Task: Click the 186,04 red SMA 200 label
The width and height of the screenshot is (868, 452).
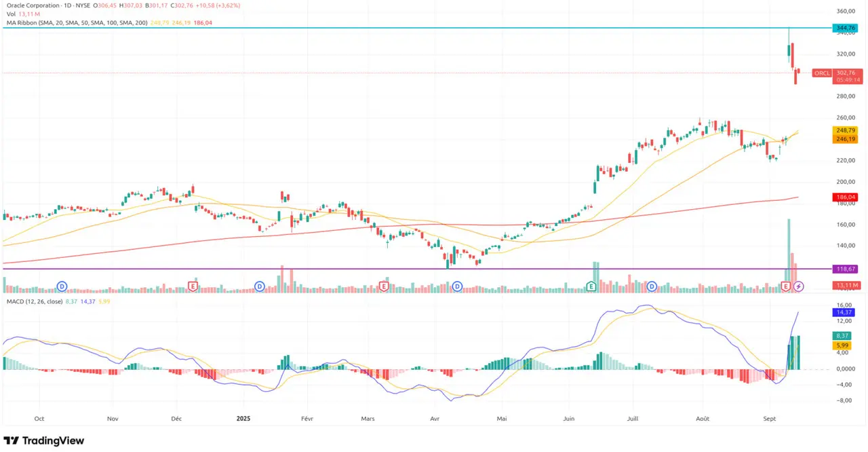Action: 845,197
